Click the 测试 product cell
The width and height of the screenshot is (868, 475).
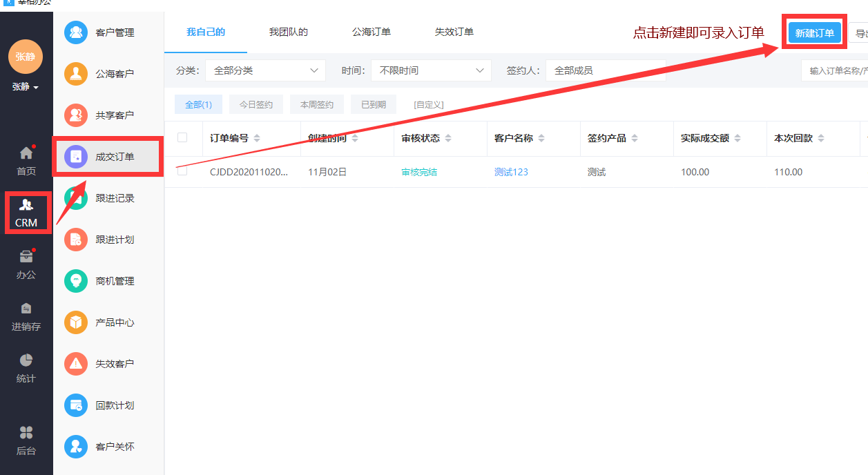point(597,172)
